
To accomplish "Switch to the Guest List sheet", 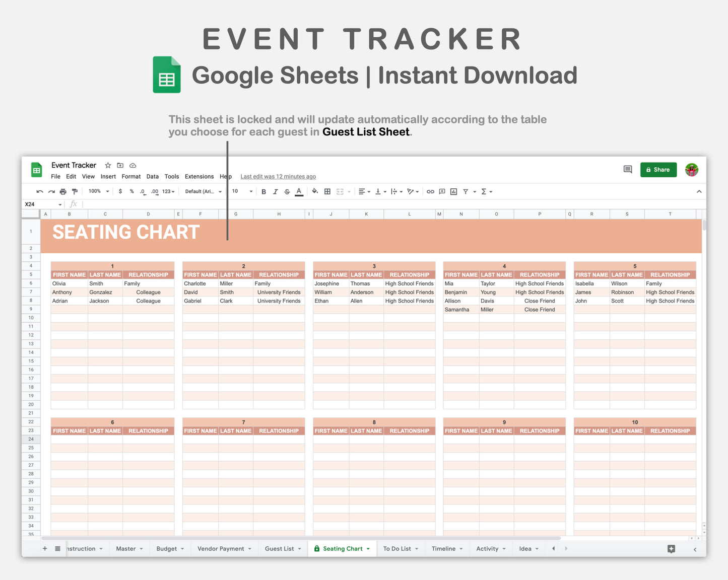I will [279, 548].
